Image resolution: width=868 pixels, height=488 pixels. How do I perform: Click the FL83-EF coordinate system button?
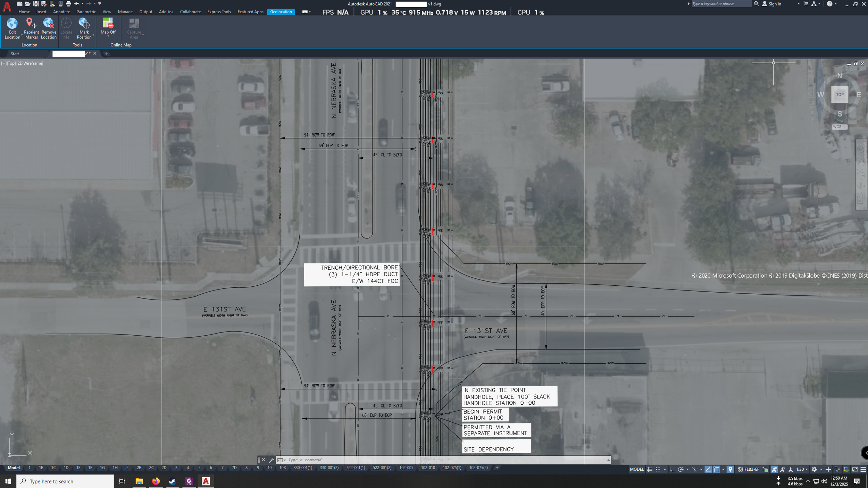pyautogui.click(x=749, y=469)
